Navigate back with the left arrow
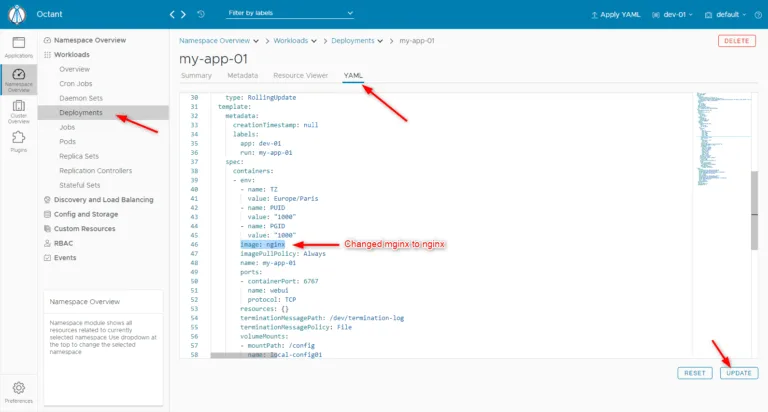This screenshot has height=412, width=768. (x=172, y=14)
